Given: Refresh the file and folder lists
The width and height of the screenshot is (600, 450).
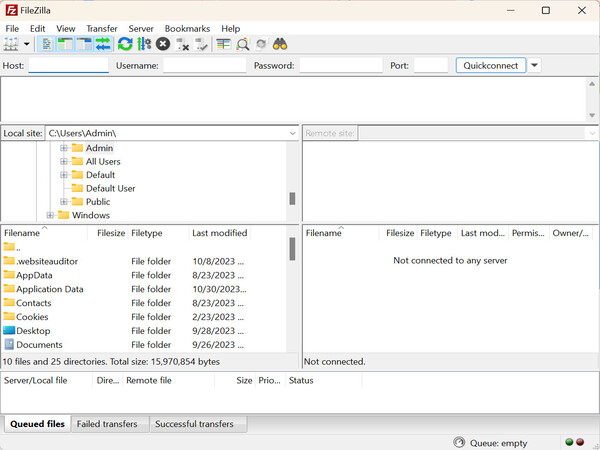Looking at the screenshot, I should [125, 44].
